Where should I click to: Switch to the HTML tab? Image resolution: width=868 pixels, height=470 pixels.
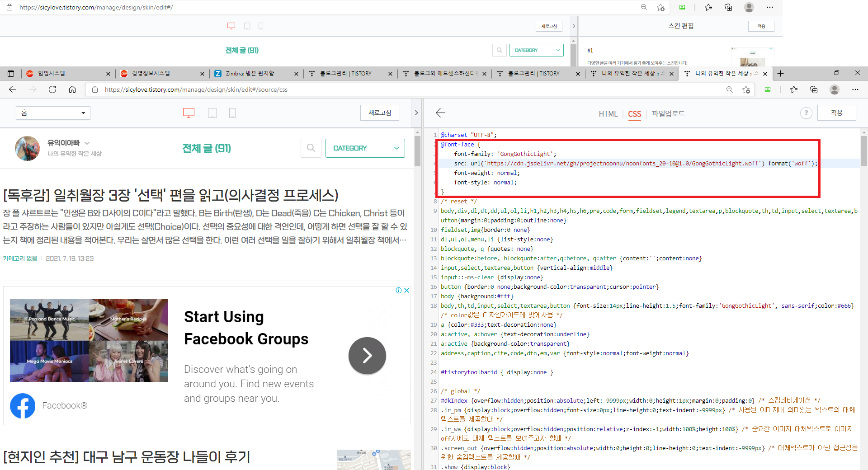coord(608,114)
